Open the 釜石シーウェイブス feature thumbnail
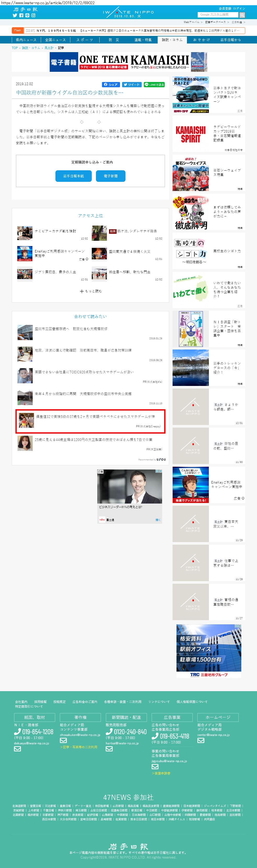257x868 pixels. 190,173
